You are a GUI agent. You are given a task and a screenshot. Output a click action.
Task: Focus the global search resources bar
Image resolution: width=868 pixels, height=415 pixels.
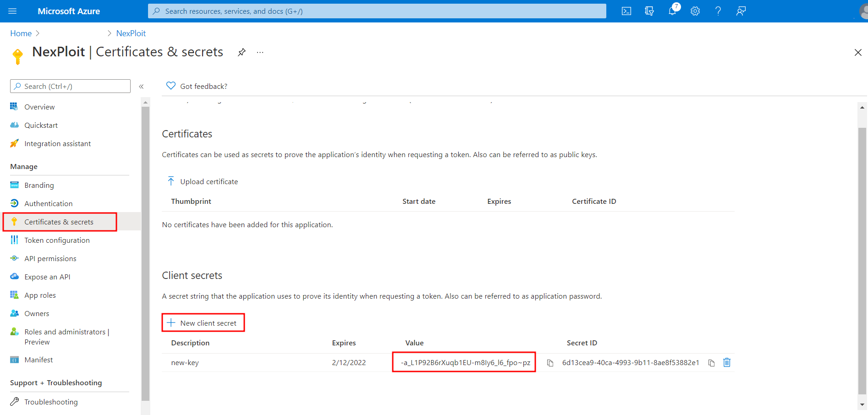click(x=377, y=11)
